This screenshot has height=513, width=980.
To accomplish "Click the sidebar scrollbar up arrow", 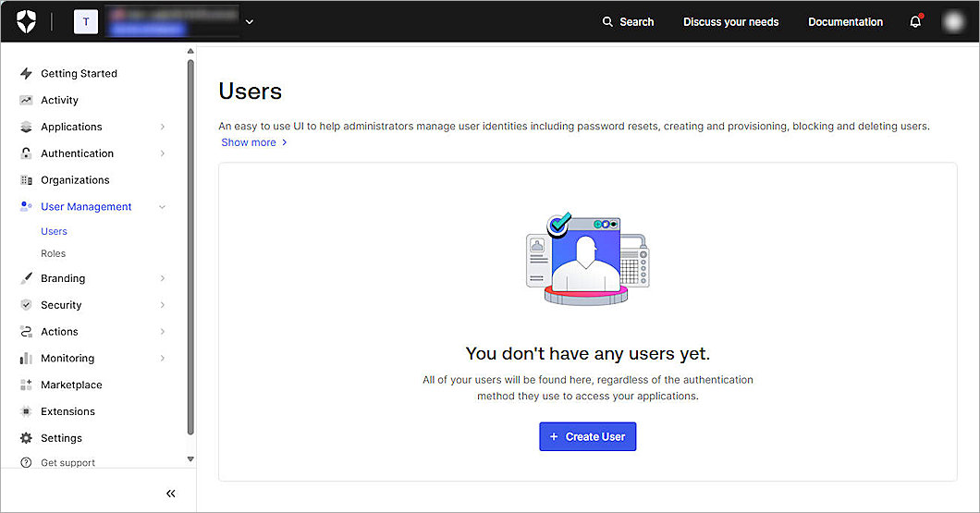I will [x=190, y=51].
